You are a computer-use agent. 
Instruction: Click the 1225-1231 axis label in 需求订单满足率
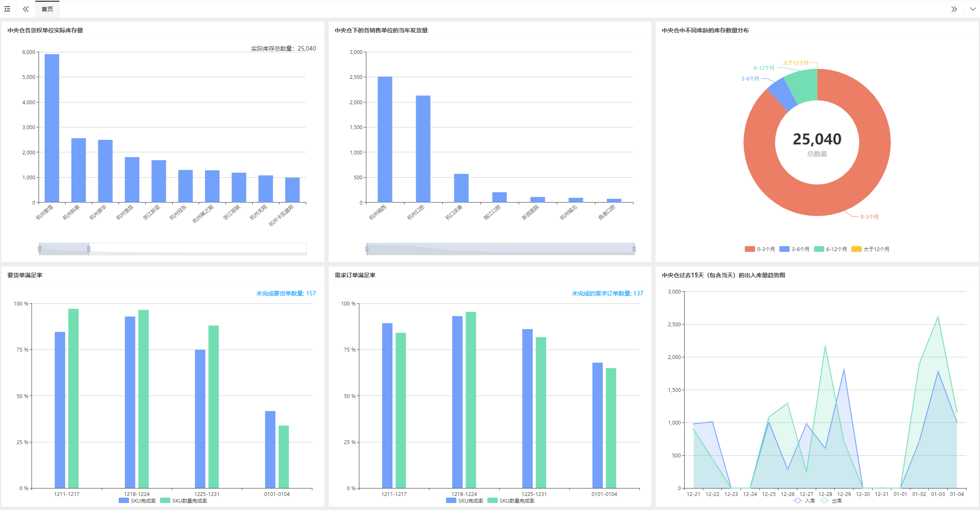coord(534,494)
